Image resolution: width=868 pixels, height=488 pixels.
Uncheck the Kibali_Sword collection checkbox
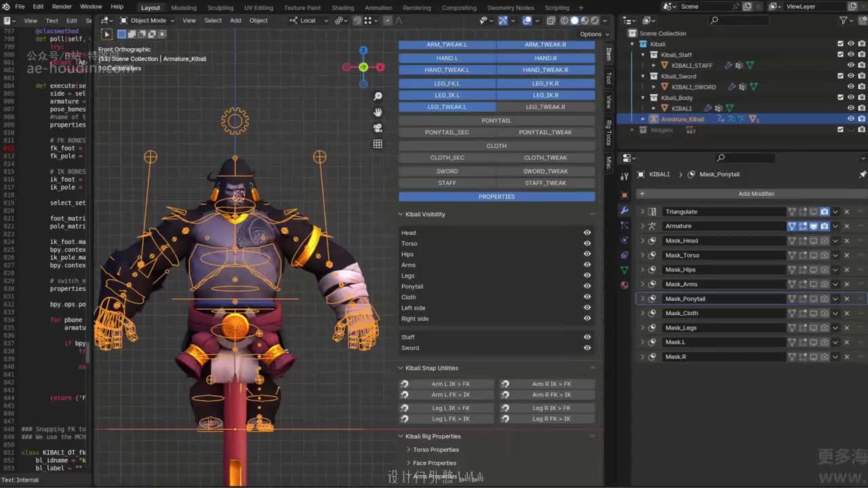[x=840, y=76]
